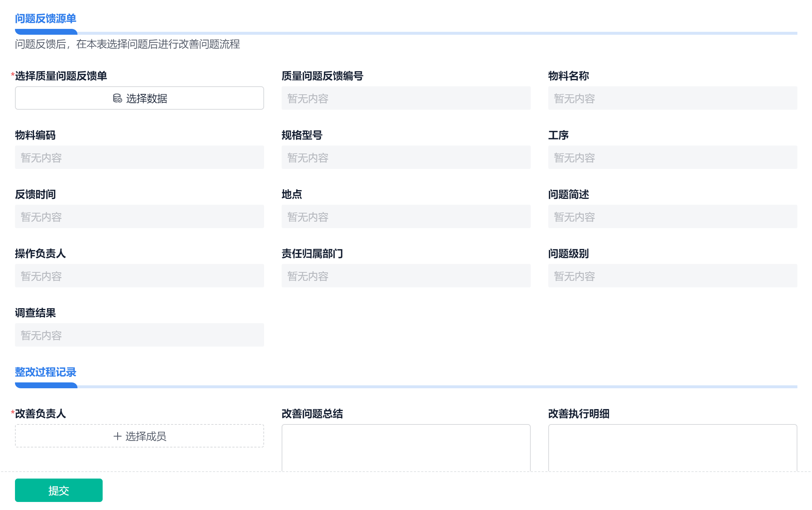Click the 改善负责人 label
Image resolution: width=812 pixels, height=510 pixels.
coord(41,414)
